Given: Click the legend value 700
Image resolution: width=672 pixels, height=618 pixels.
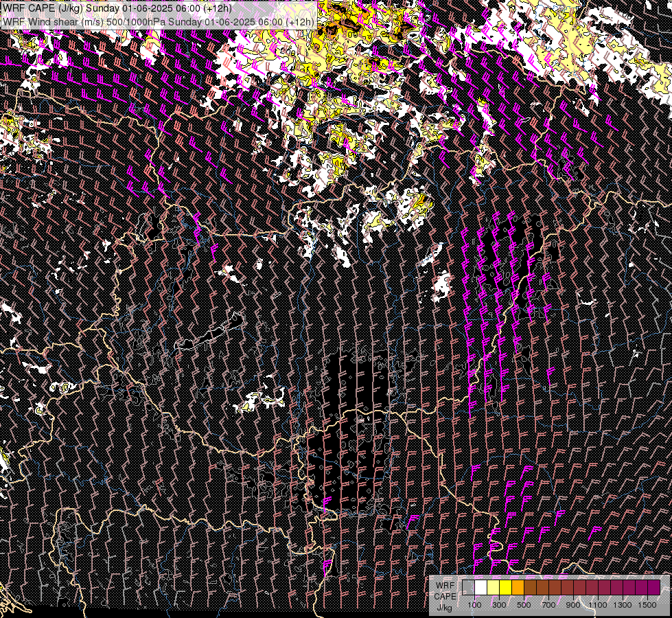Looking at the screenshot, I should coord(548,605).
